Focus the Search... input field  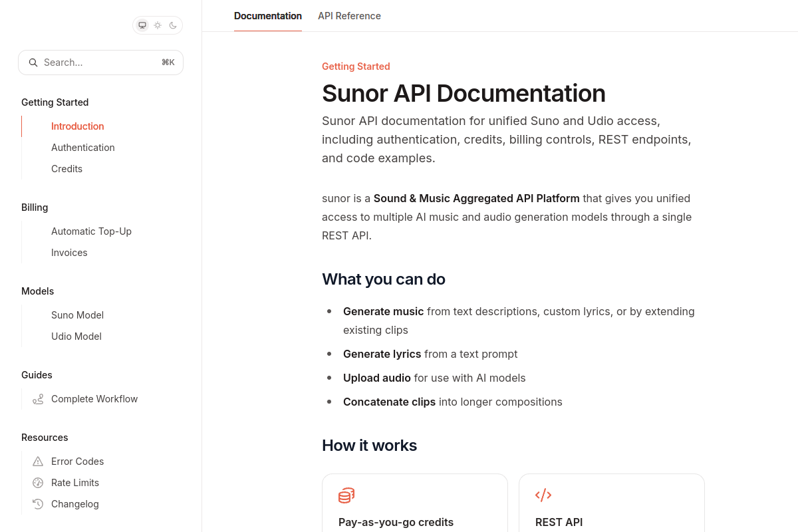100,63
